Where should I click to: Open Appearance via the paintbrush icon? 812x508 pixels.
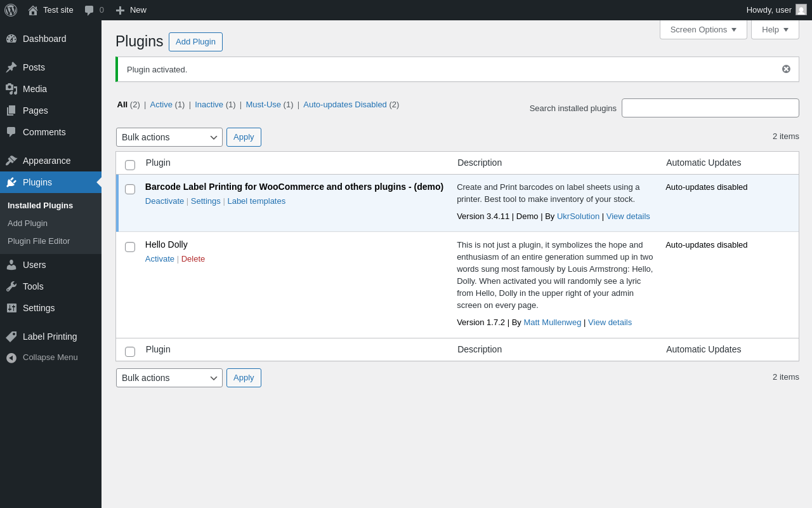11,161
